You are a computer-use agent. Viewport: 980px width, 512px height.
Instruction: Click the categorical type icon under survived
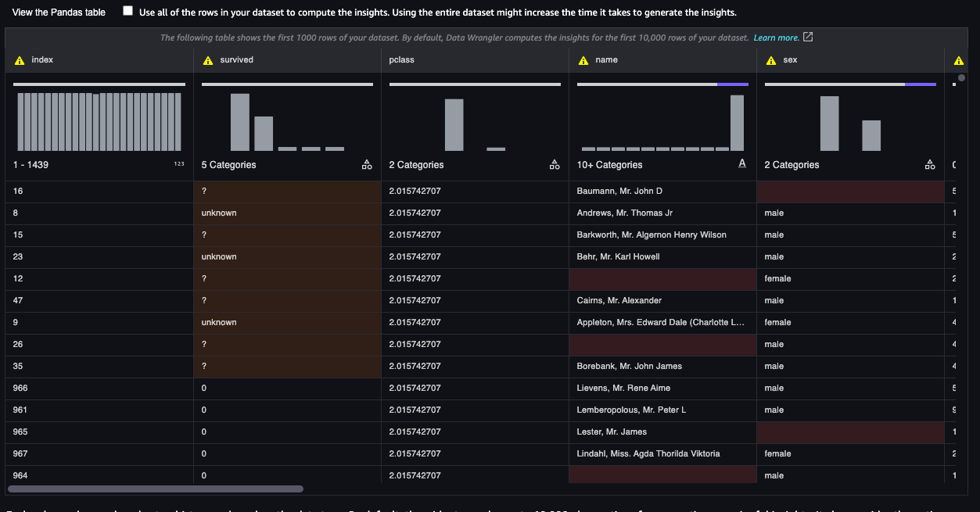(367, 164)
